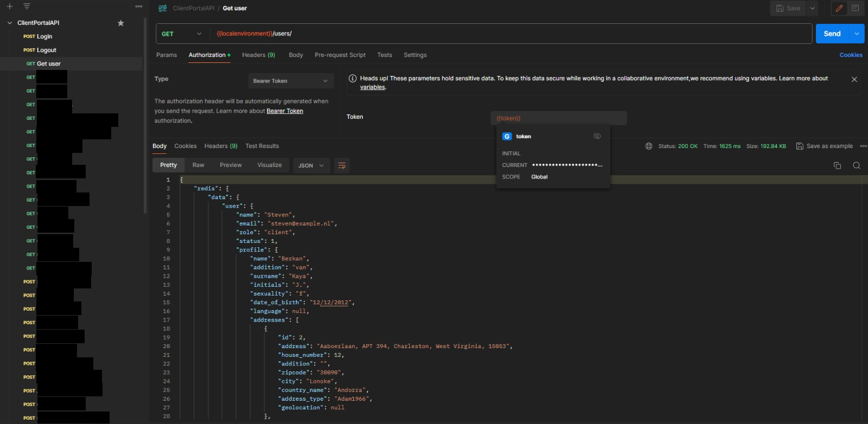Change the Bearer Token type dropdown
The width and height of the screenshot is (868, 424).
coord(290,81)
